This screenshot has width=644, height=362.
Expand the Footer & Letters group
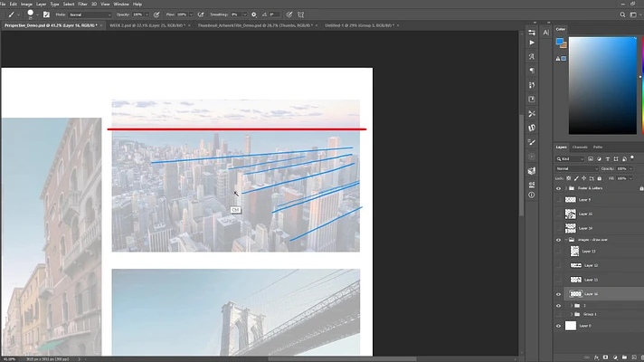(x=566, y=188)
